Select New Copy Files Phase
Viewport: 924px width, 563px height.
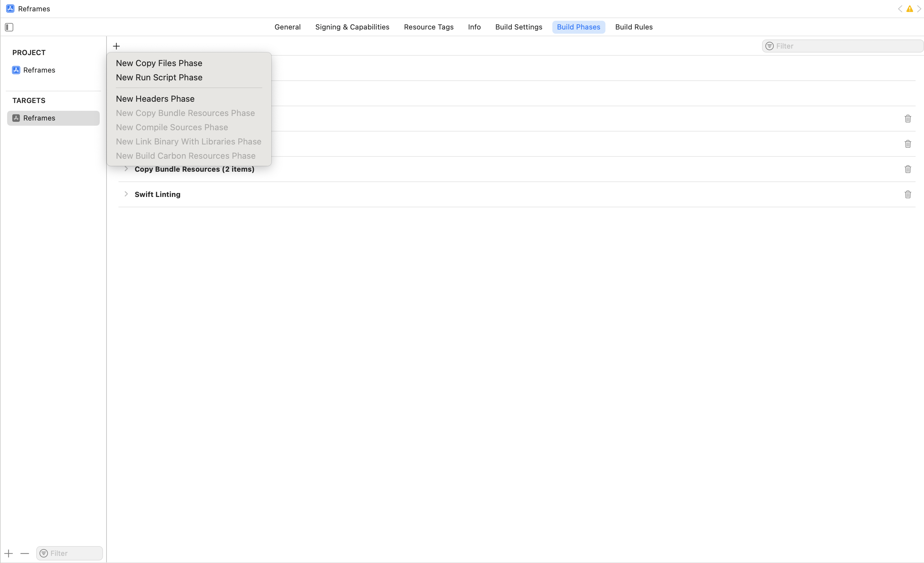click(159, 63)
